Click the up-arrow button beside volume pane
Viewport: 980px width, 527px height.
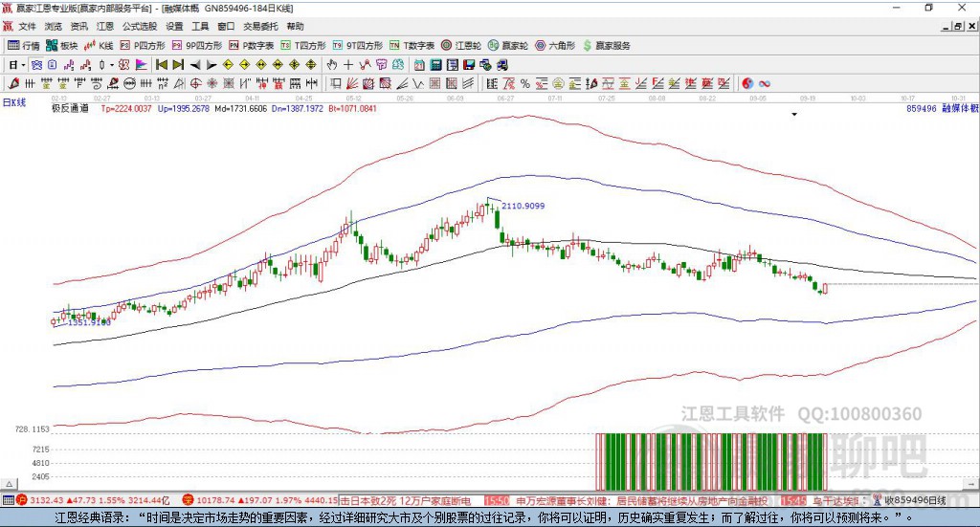10,484
